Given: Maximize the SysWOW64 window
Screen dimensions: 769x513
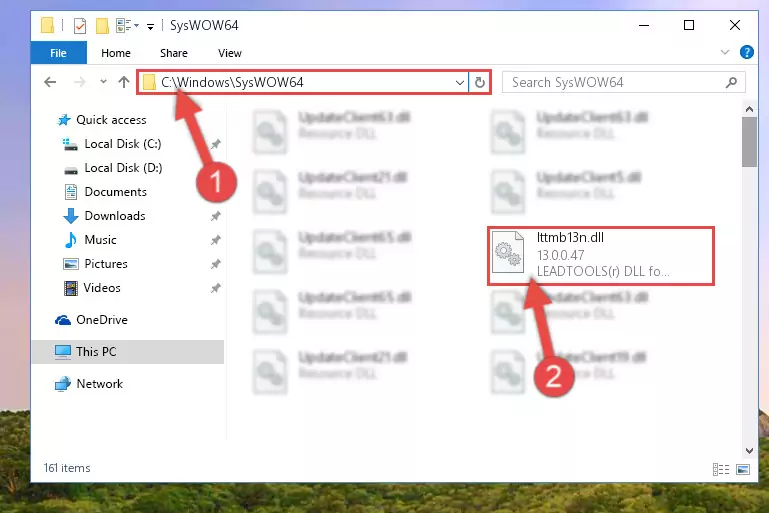Looking at the screenshot, I should [x=689, y=25].
